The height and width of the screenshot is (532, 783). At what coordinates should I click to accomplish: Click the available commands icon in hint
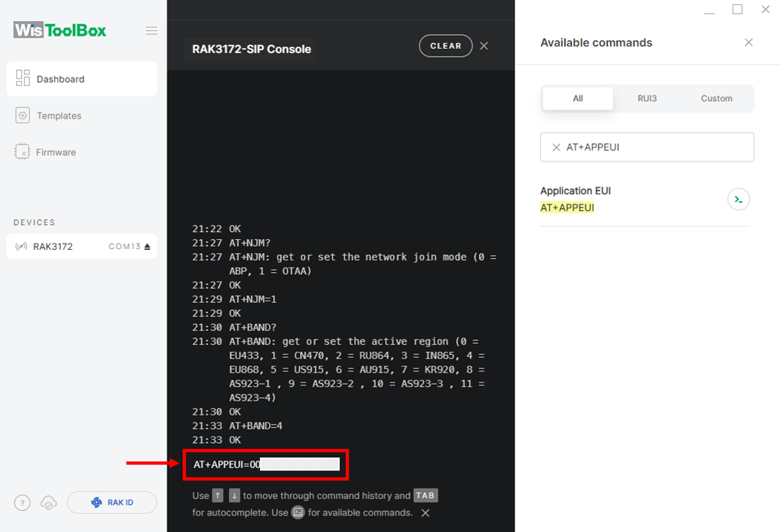[298, 513]
